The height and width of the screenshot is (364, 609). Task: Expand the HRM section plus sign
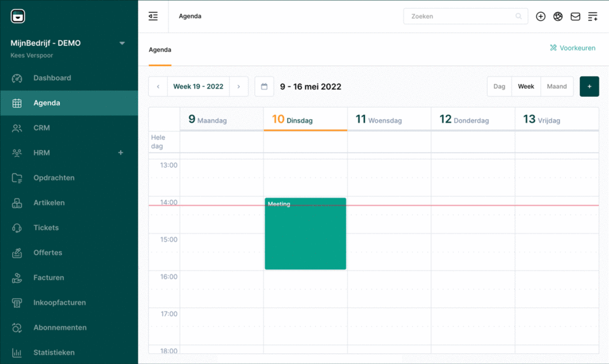[121, 153]
